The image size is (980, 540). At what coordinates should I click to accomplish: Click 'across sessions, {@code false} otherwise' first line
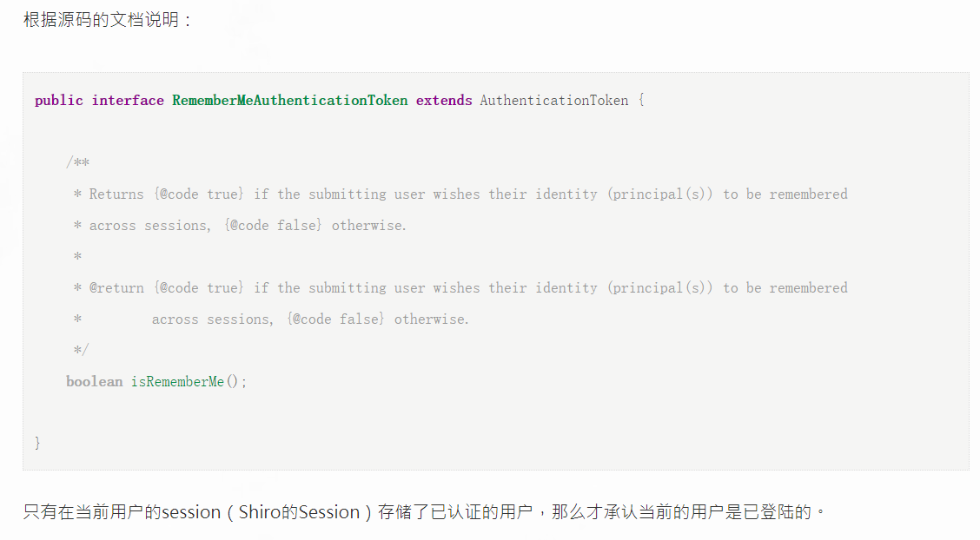(240, 226)
